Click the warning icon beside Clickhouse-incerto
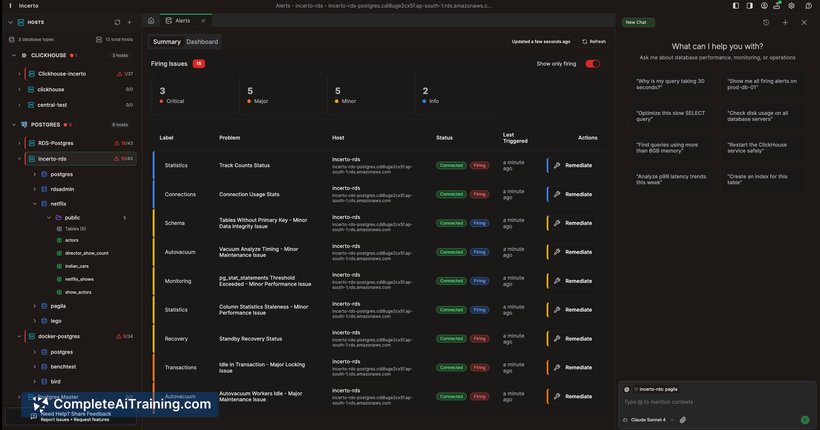The width and height of the screenshot is (820, 430). click(120, 74)
